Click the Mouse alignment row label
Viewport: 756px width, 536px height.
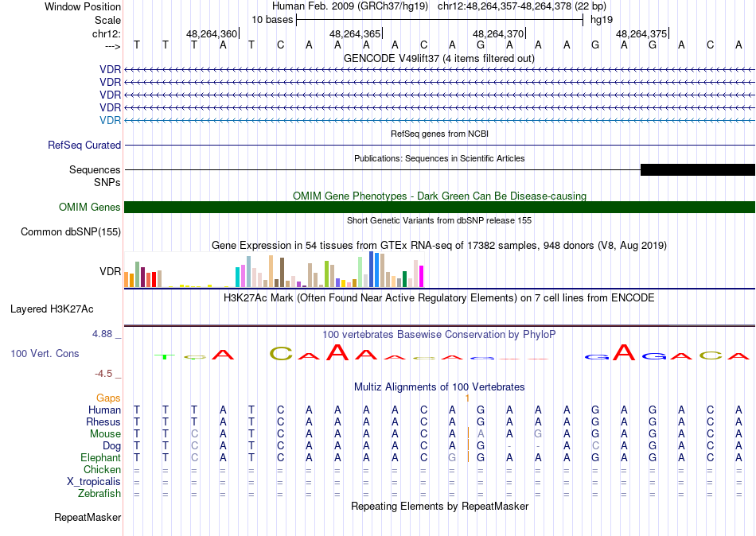(105, 434)
